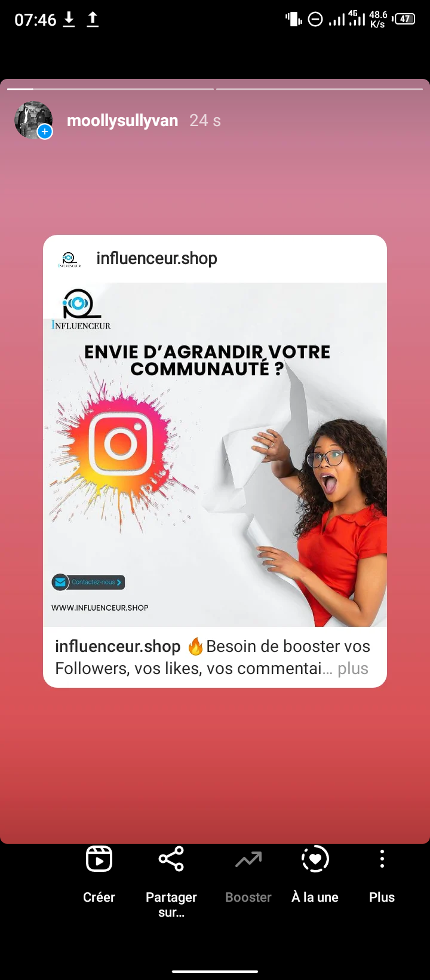Tap first story progress bar segment
The width and height of the screenshot is (430, 980).
pyautogui.click(x=110, y=89)
